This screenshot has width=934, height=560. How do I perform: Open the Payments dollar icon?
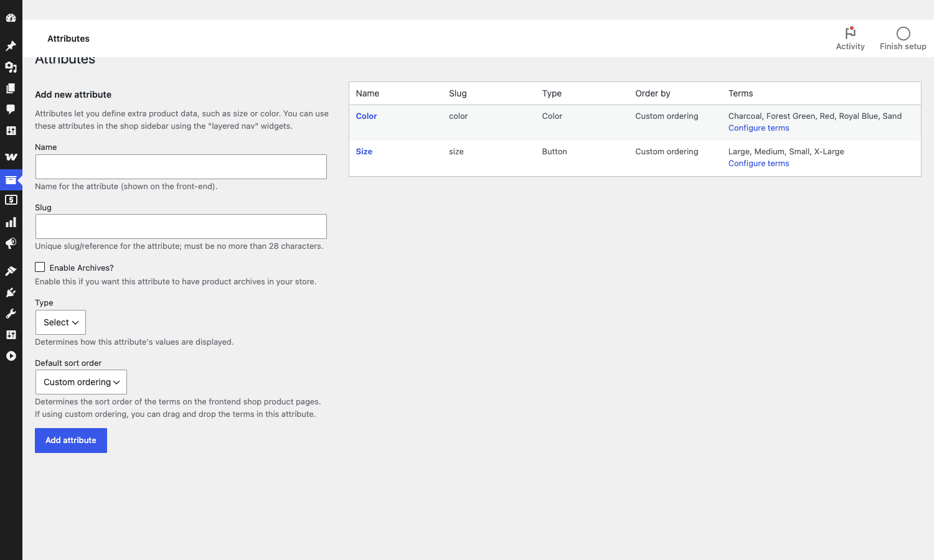click(x=11, y=200)
